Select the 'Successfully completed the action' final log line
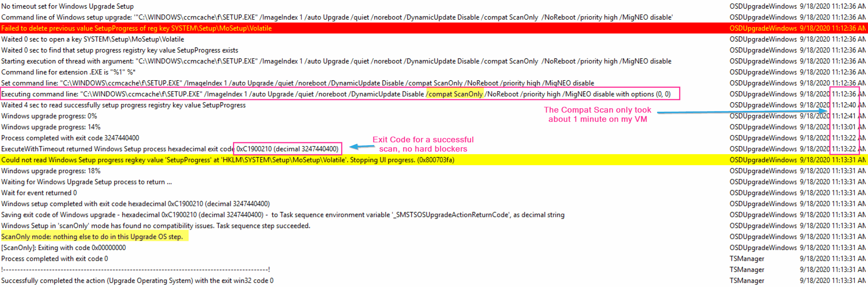Image resolution: width=868 pixels, height=287 pixels. click(137, 281)
